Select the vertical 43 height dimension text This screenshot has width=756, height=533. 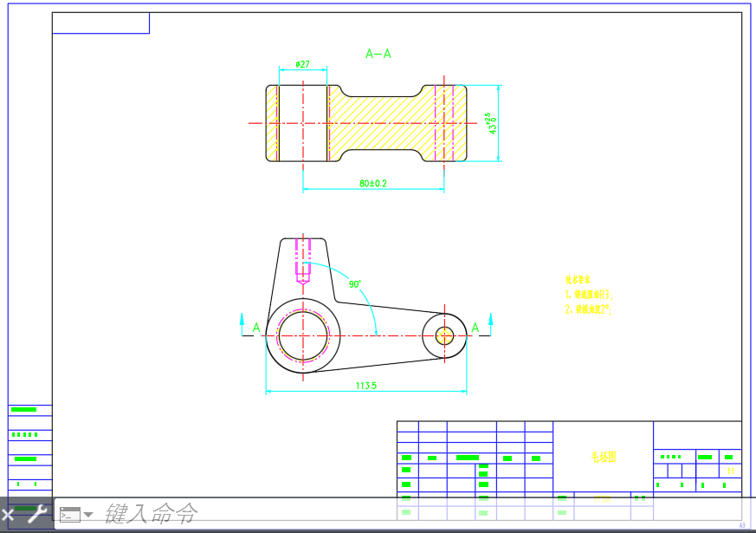click(490, 123)
